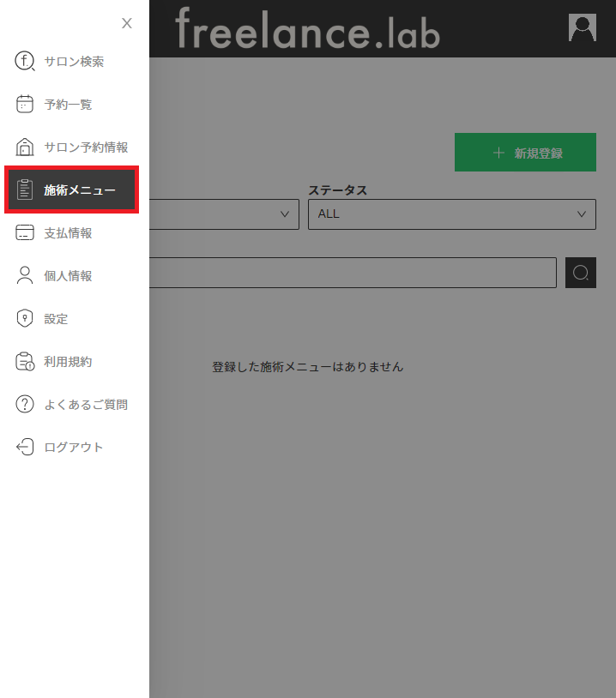Screen dimensions: 616x698
Task: Open 個人情報 via the person icon
Action: (x=25, y=276)
